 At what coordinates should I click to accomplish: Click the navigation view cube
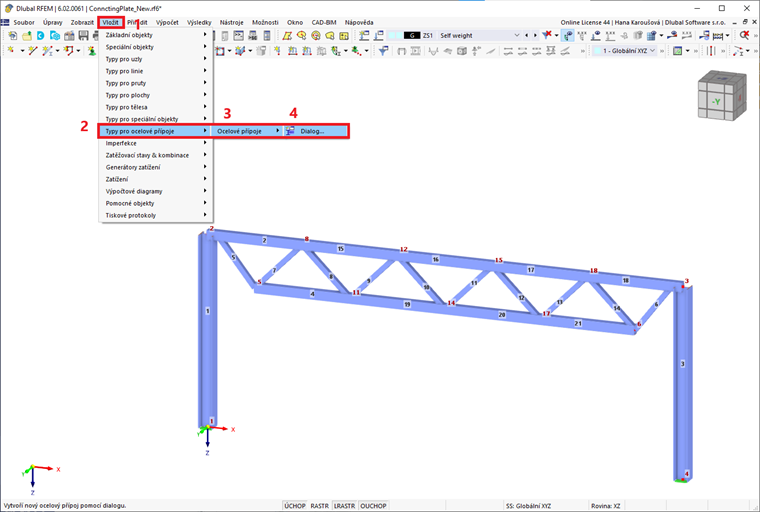[721, 96]
